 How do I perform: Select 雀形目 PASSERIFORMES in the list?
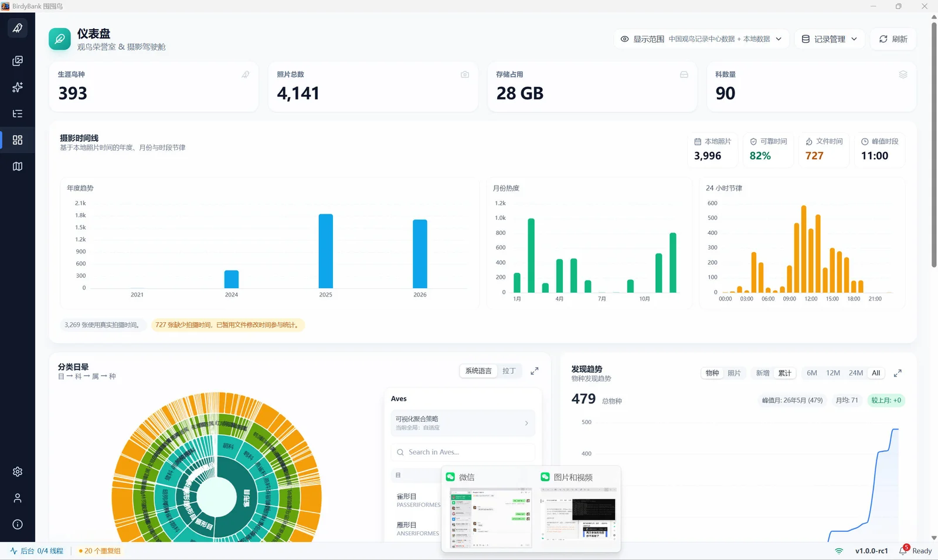point(418,500)
